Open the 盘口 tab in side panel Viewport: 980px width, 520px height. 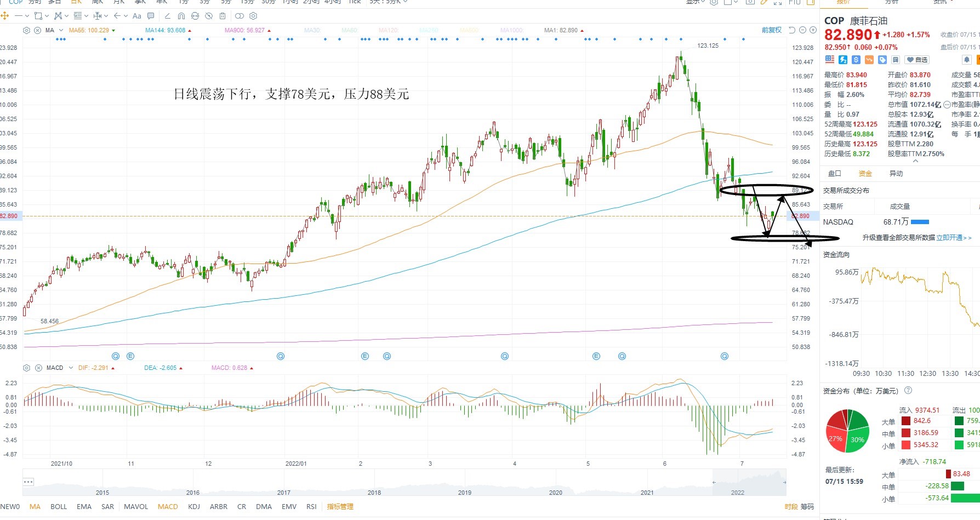click(x=835, y=174)
